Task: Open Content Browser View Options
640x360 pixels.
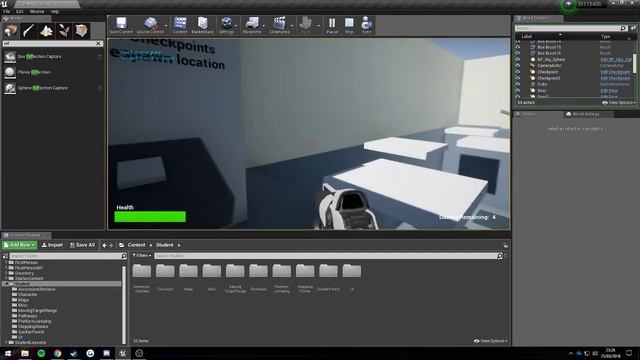Action: click(x=491, y=341)
